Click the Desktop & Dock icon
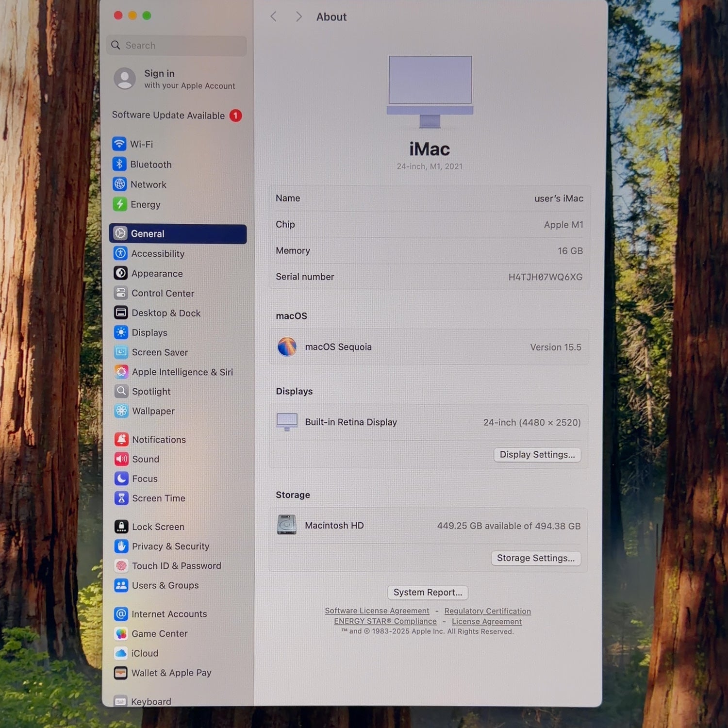This screenshot has width=728, height=728. pos(121,313)
